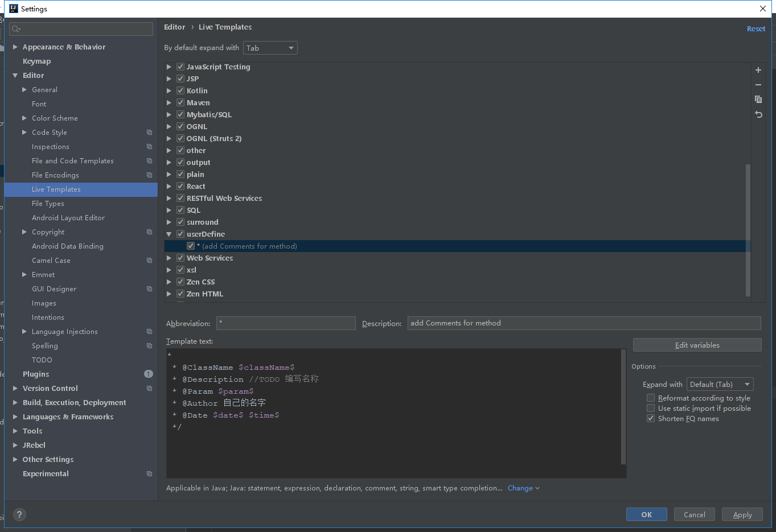
Task: Select Intentions in the Editor section
Action: pyautogui.click(x=48, y=317)
